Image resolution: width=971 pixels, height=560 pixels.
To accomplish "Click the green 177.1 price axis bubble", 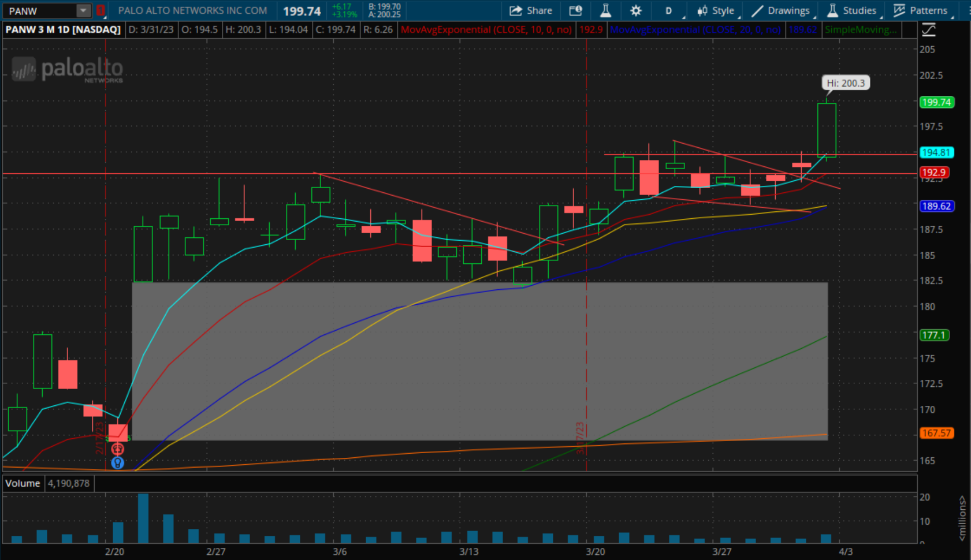I will point(933,335).
